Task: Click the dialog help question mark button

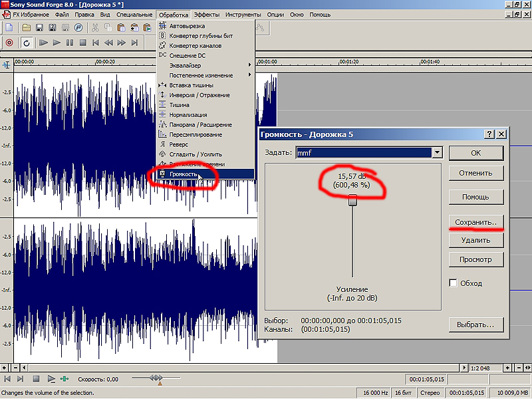Action: pos(489,134)
